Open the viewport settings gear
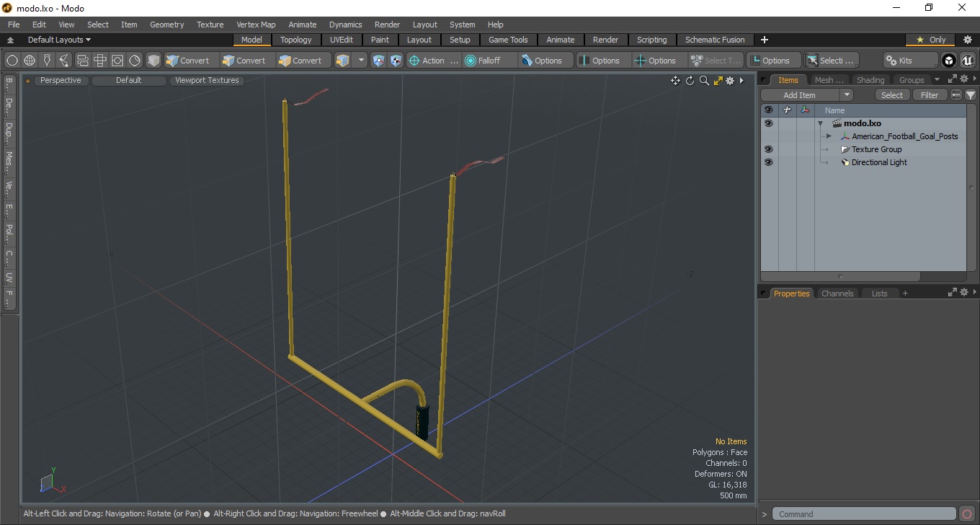 click(x=730, y=81)
